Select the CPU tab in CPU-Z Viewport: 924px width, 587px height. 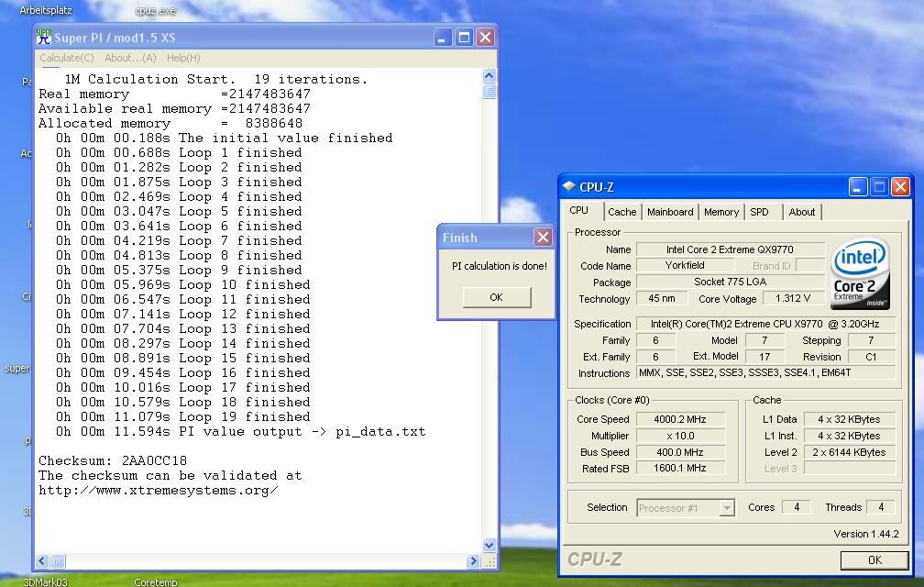pos(579,210)
